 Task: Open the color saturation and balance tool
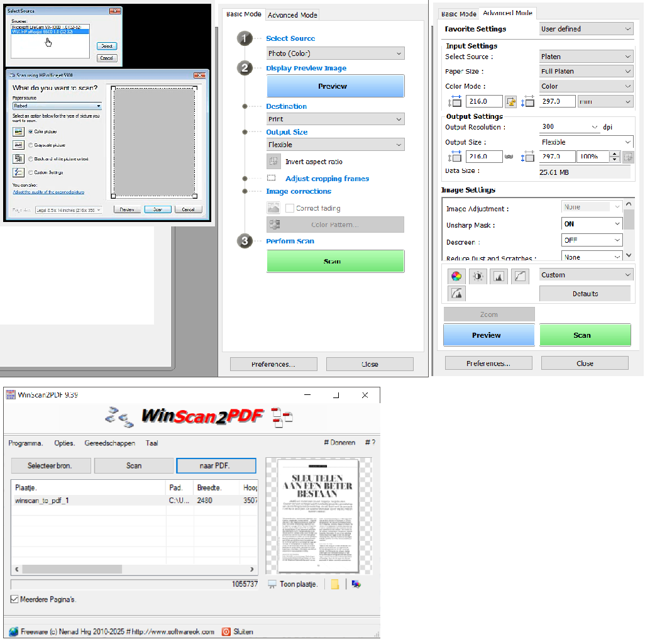(x=456, y=275)
